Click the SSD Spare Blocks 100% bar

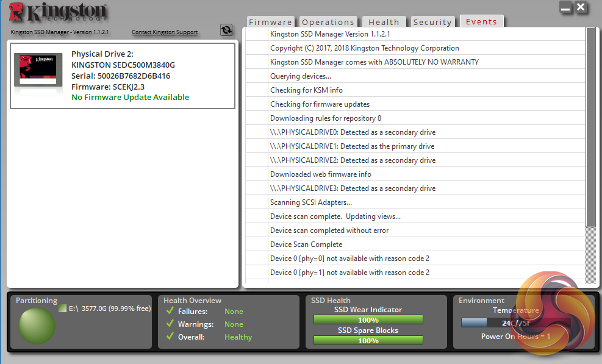pos(368,341)
